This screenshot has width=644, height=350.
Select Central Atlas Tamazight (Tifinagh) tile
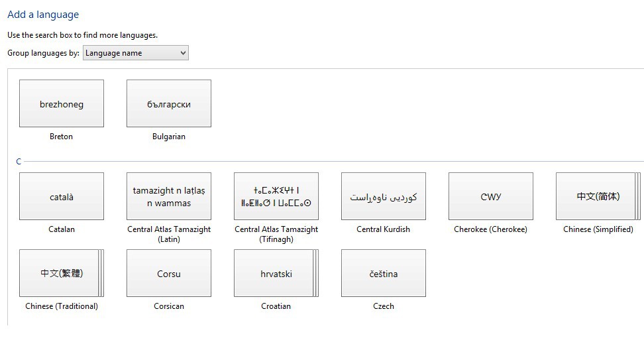pyautogui.click(x=276, y=196)
